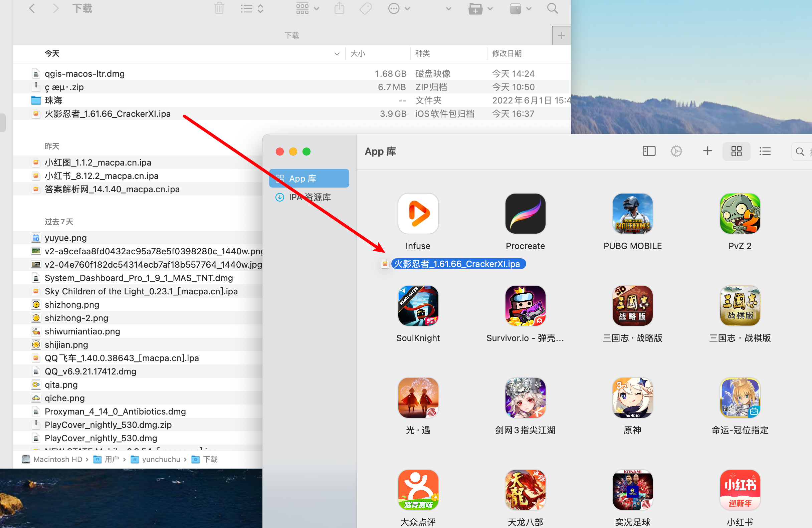Click the tag icon in Finder toolbar
This screenshot has height=528, width=812.
(365, 8)
